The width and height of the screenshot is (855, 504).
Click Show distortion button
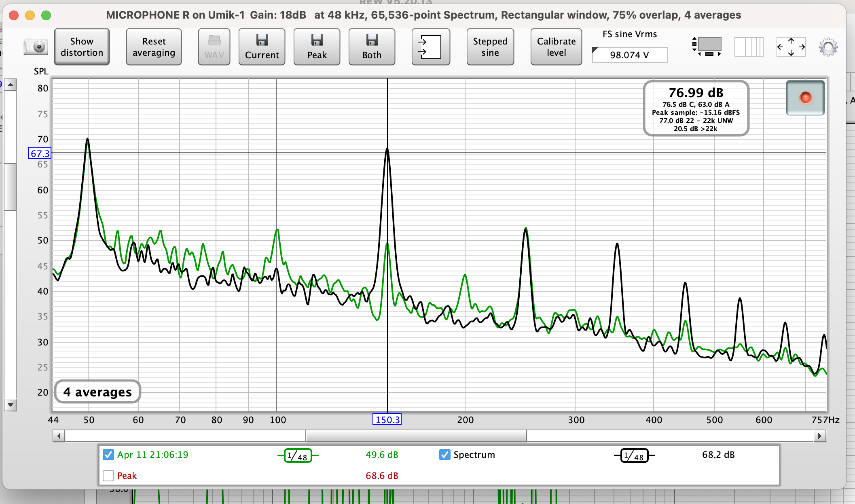[82, 47]
